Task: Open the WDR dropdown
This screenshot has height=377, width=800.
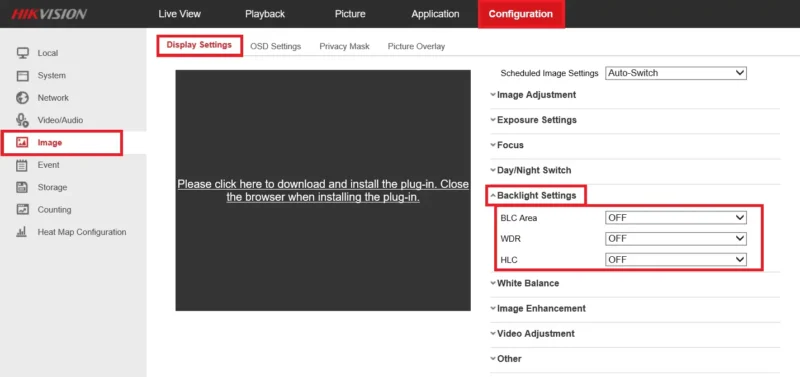Action: click(x=676, y=239)
